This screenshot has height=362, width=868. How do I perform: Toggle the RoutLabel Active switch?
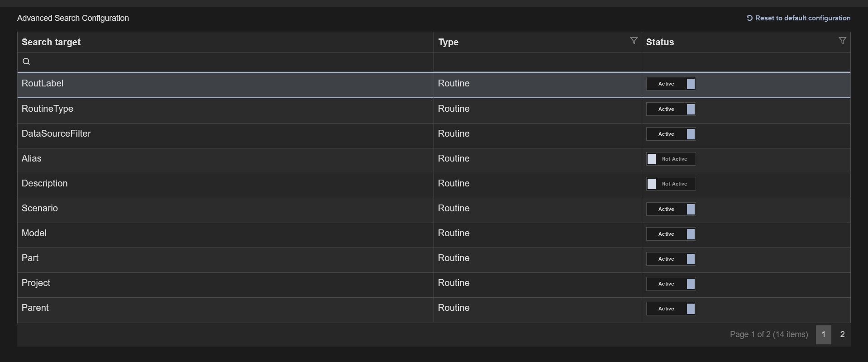(671, 84)
